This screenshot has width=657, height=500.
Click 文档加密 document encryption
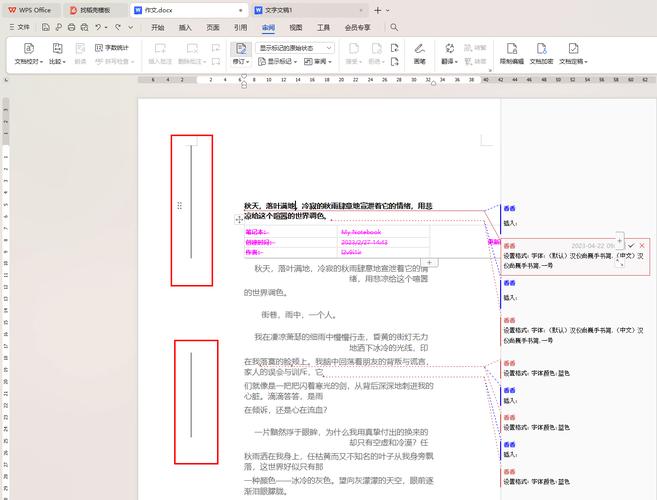[x=541, y=54]
